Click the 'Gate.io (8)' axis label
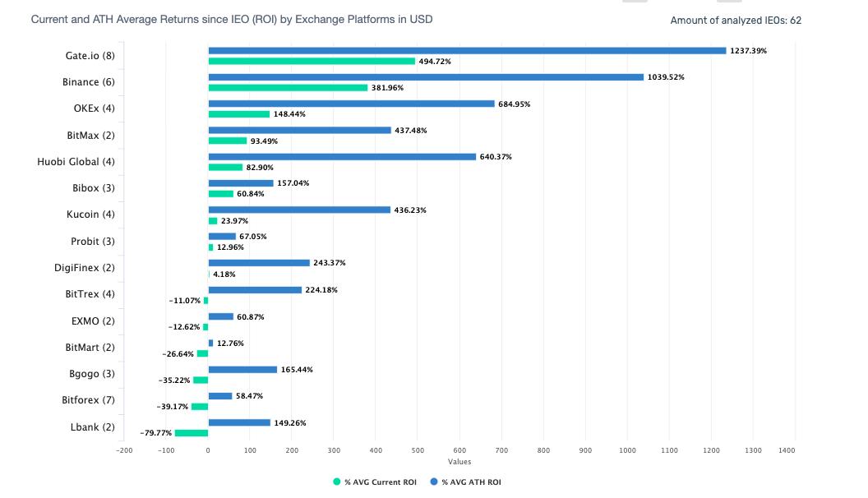 [90, 56]
